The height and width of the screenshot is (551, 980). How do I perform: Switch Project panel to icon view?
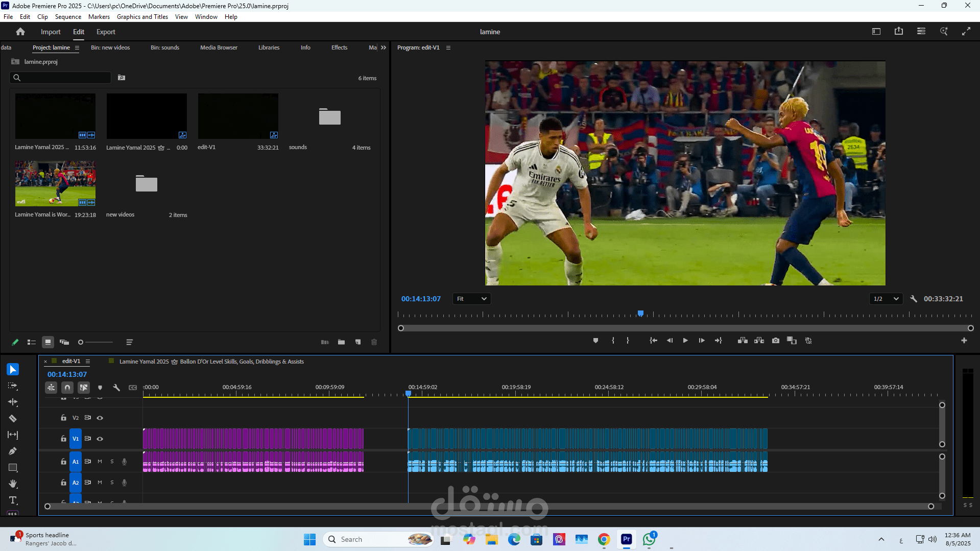coord(48,342)
